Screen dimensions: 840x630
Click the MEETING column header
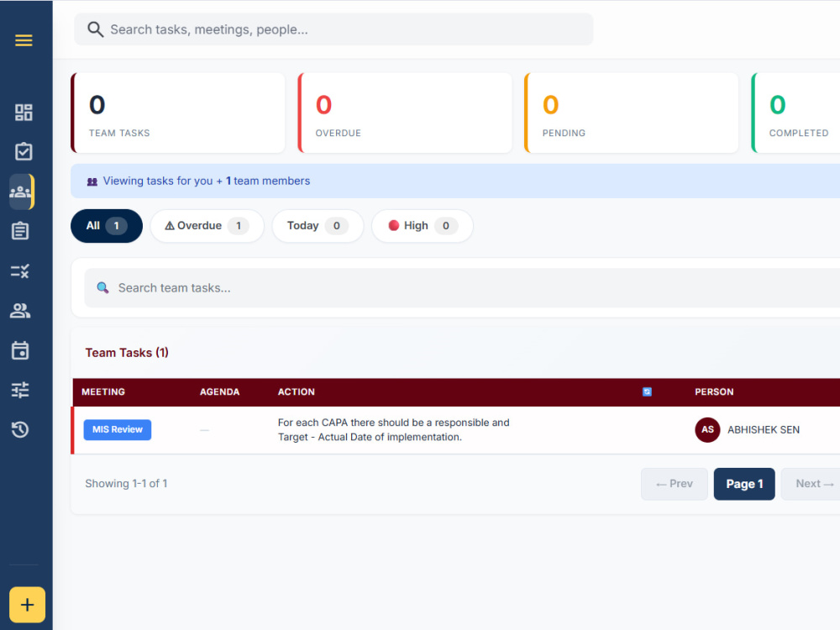[x=103, y=391]
